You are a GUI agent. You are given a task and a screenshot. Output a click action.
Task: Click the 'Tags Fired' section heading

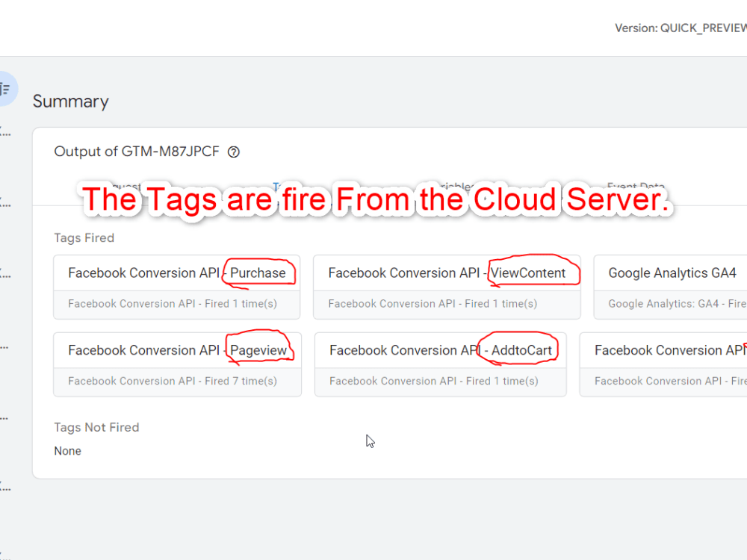pyautogui.click(x=84, y=238)
